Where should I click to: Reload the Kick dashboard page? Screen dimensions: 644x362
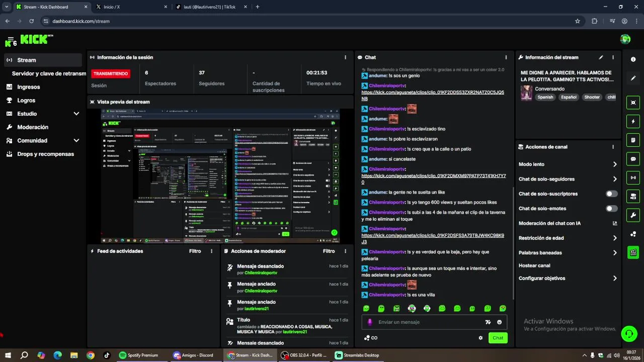(x=32, y=21)
